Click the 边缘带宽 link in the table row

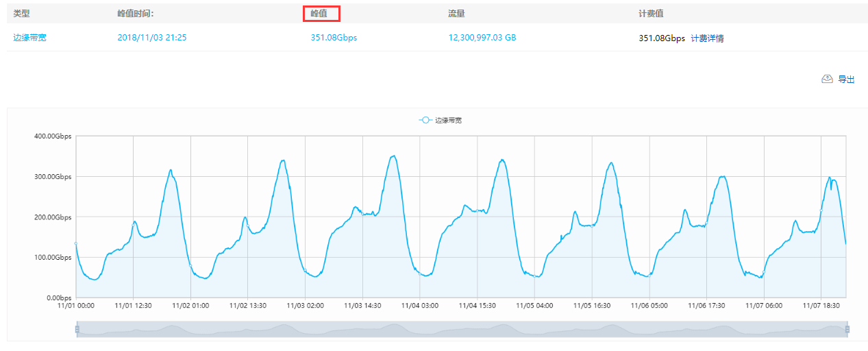click(30, 38)
